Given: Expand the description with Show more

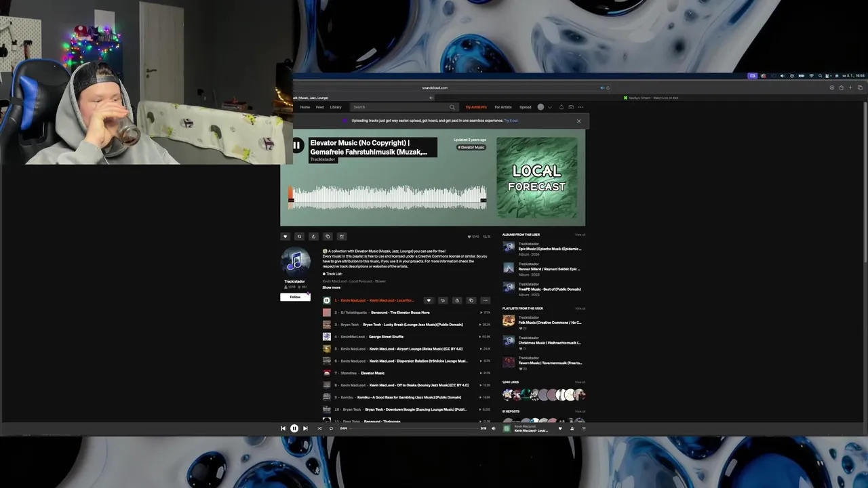Looking at the screenshot, I should coord(332,287).
